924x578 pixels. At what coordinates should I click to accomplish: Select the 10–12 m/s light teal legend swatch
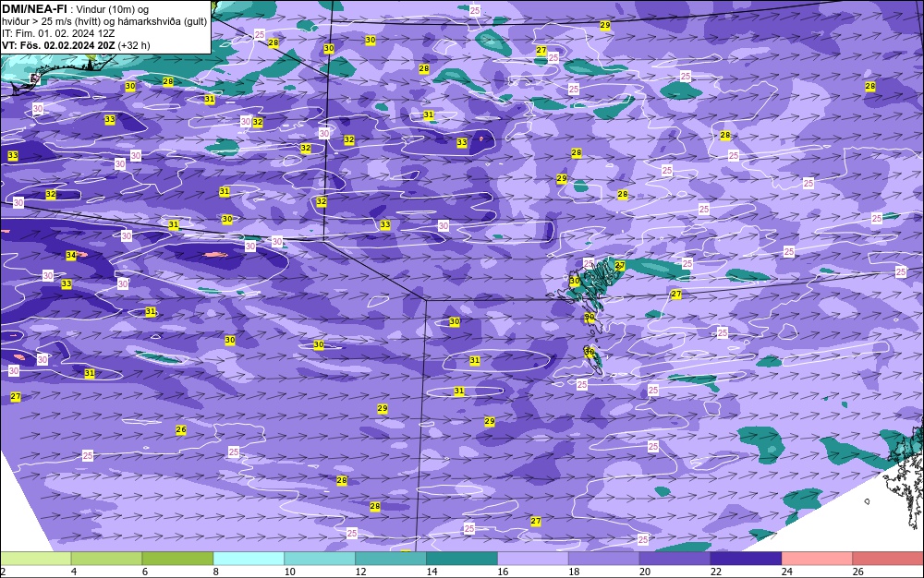pyautogui.click(x=320, y=559)
